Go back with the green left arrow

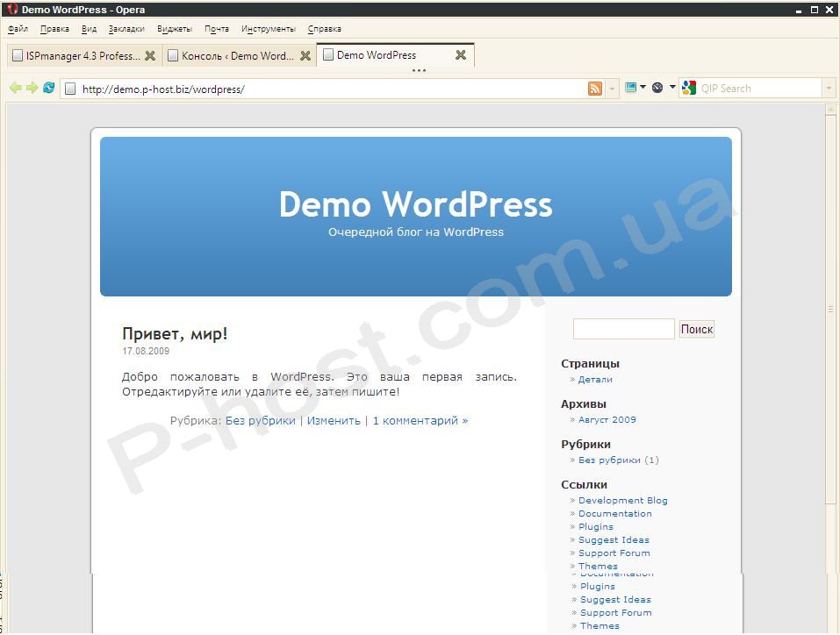click(16, 88)
